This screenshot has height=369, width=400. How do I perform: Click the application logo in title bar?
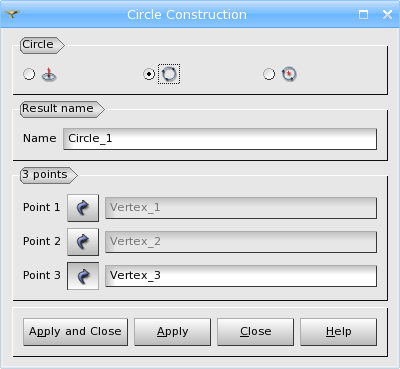[12, 14]
